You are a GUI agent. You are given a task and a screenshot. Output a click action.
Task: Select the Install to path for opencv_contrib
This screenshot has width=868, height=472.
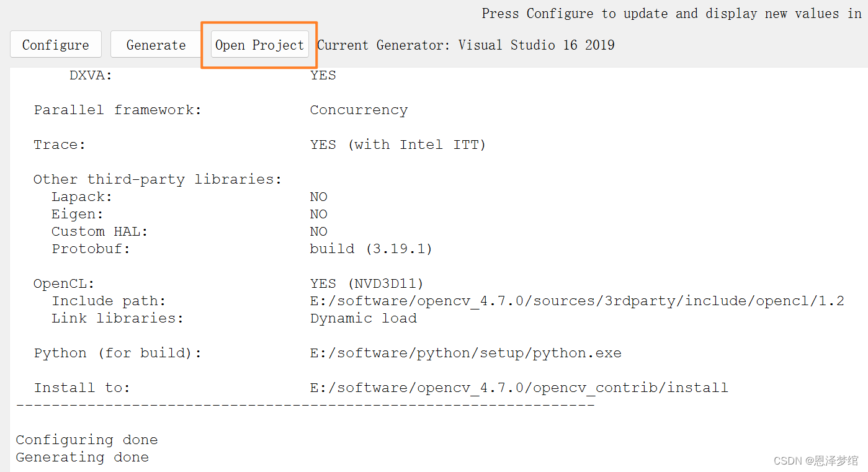(519, 387)
